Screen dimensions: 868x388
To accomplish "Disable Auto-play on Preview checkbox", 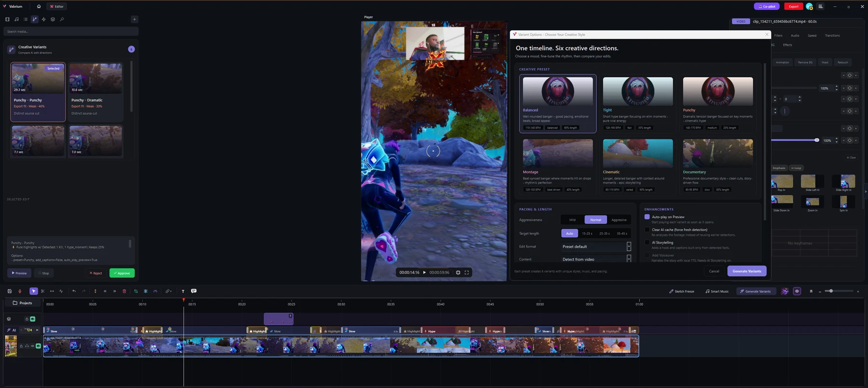I will click(647, 217).
